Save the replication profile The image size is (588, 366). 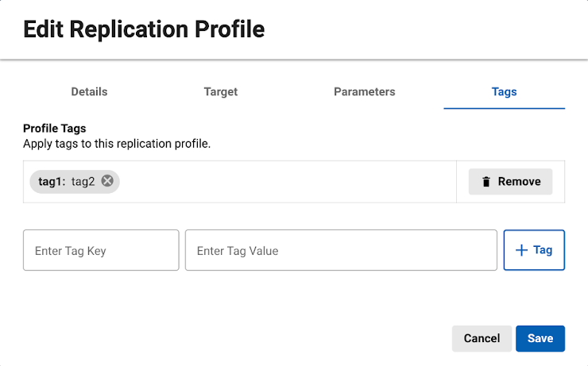pos(540,338)
